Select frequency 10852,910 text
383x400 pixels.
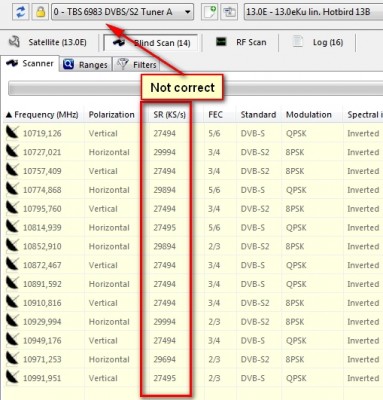click(x=42, y=247)
